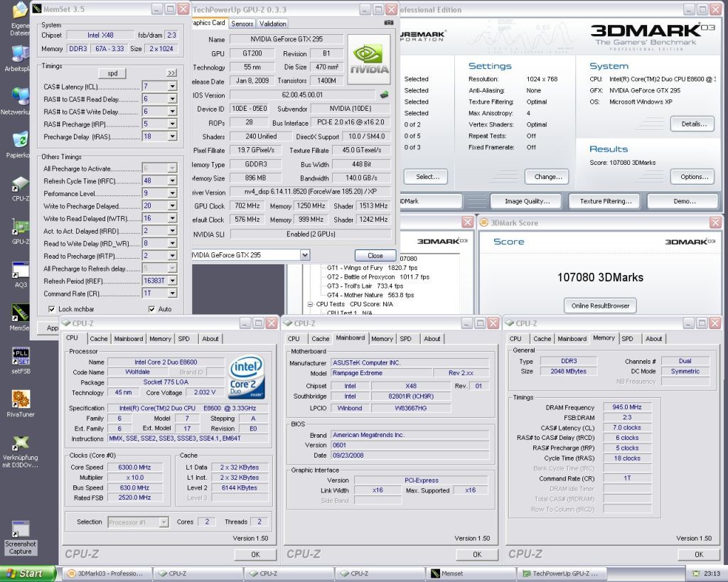Click the 3DMark Score window title icon
728x582 pixels.
483,222
